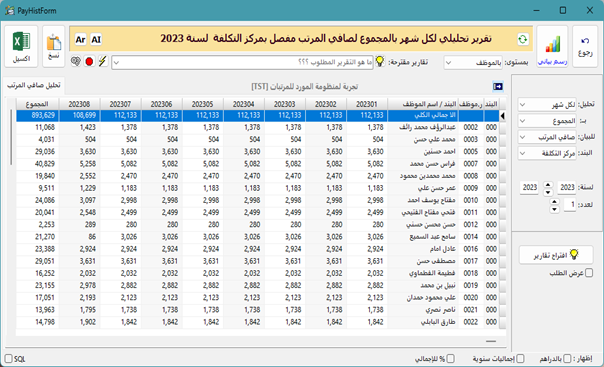Image resolution: width=604 pixels, height=367 pixels.
Task: Click the اقتراح تقارير button
Action: (x=556, y=255)
